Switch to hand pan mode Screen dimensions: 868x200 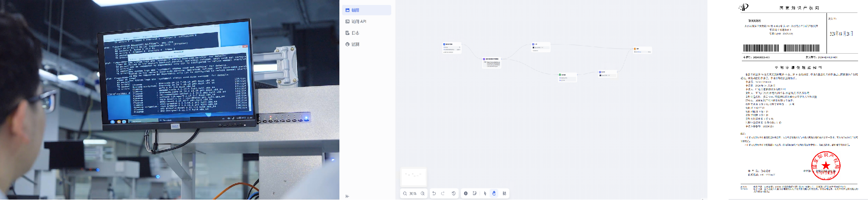(x=494, y=193)
